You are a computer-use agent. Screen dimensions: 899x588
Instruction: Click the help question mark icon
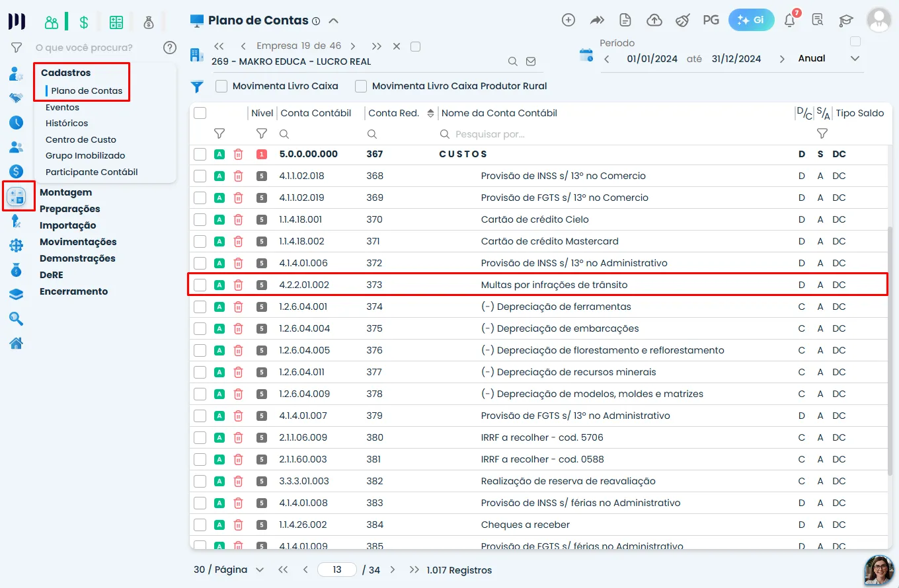click(x=170, y=47)
